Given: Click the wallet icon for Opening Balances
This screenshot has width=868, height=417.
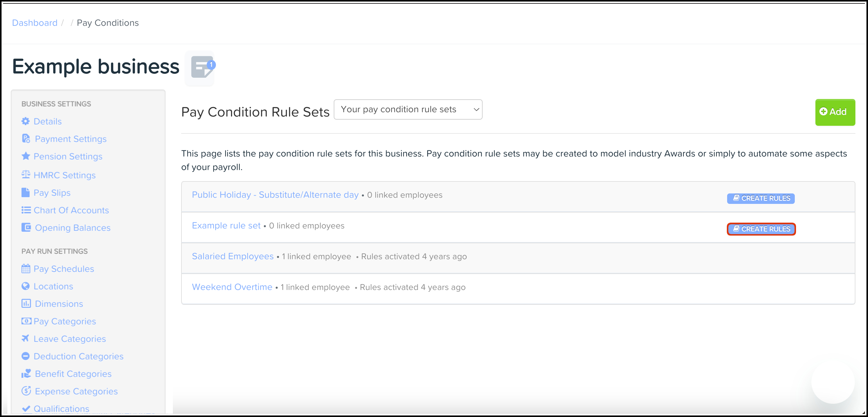Looking at the screenshot, I should coord(26,227).
